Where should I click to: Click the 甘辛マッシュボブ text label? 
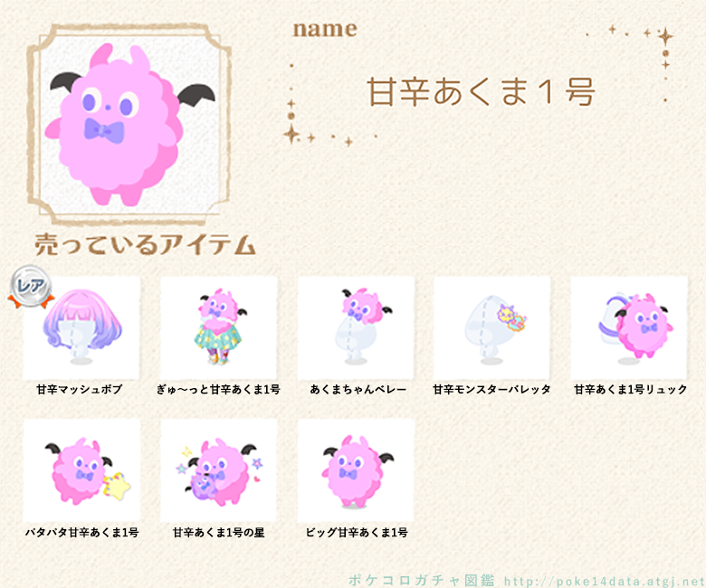pyautogui.click(x=80, y=389)
